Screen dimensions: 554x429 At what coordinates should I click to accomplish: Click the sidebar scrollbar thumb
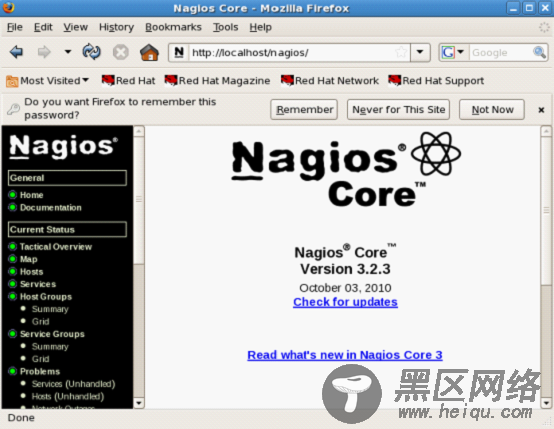click(x=139, y=200)
